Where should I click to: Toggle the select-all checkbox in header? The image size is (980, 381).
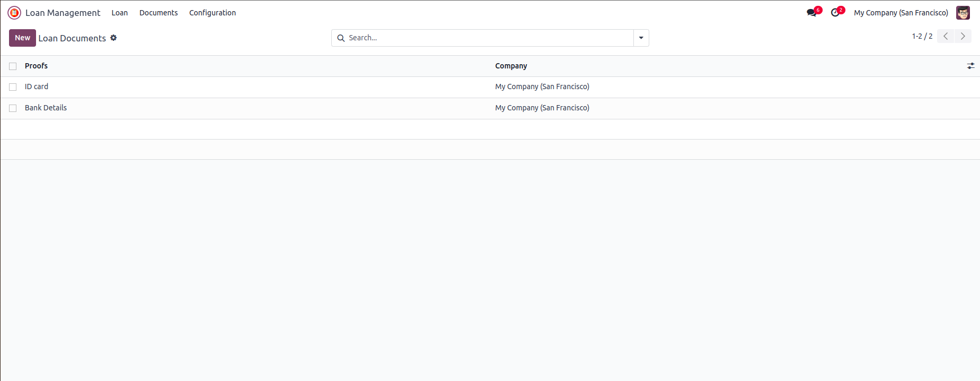[13, 66]
